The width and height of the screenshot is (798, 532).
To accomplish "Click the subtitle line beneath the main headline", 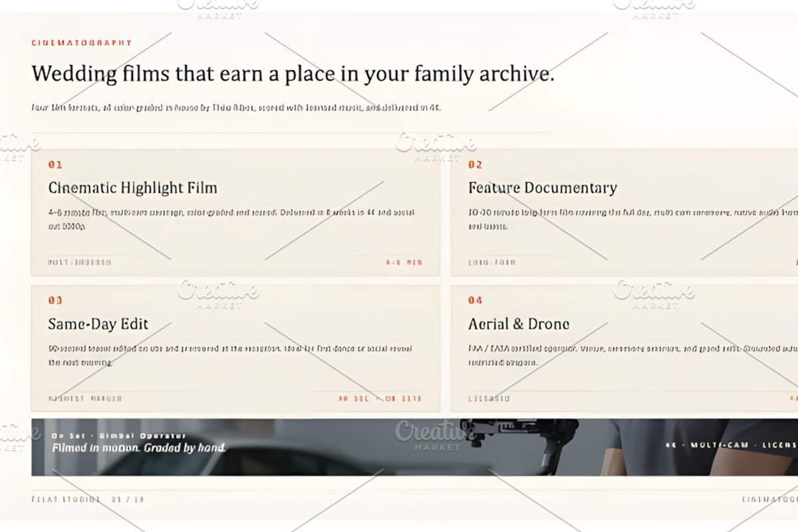I will click(x=236, y=107).
